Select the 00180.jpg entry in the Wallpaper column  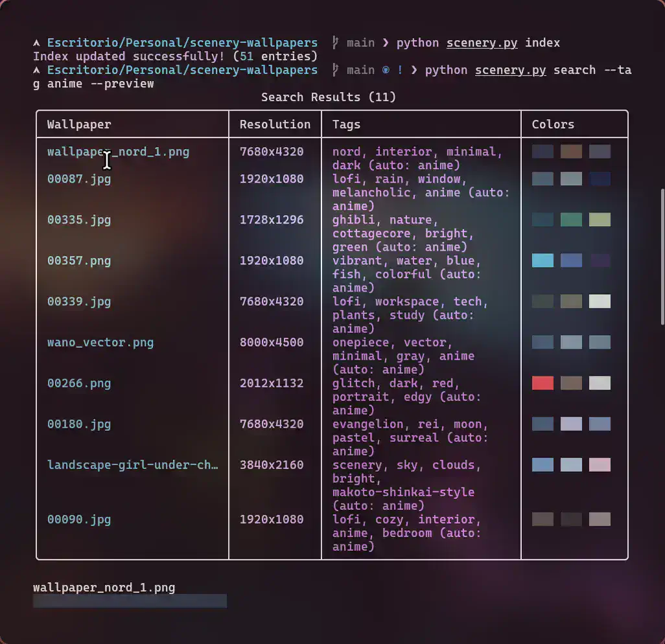[x=79, y=424]
